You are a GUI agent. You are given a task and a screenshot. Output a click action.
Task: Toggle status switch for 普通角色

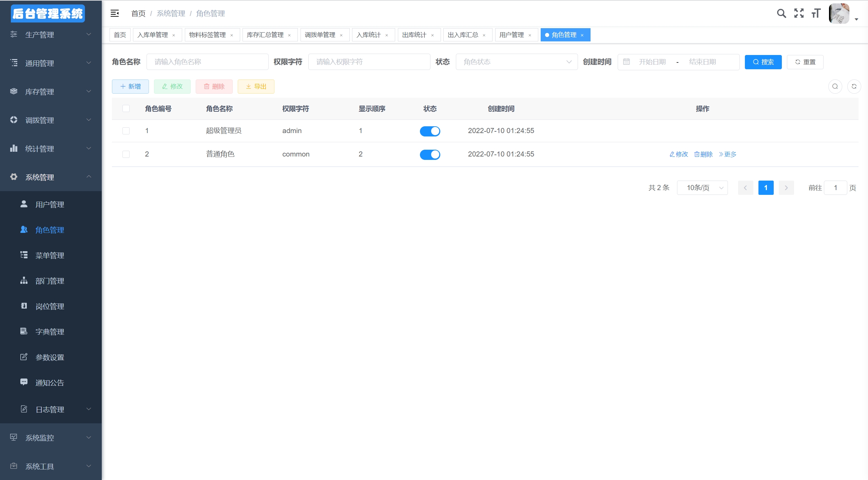coord(430,154)
